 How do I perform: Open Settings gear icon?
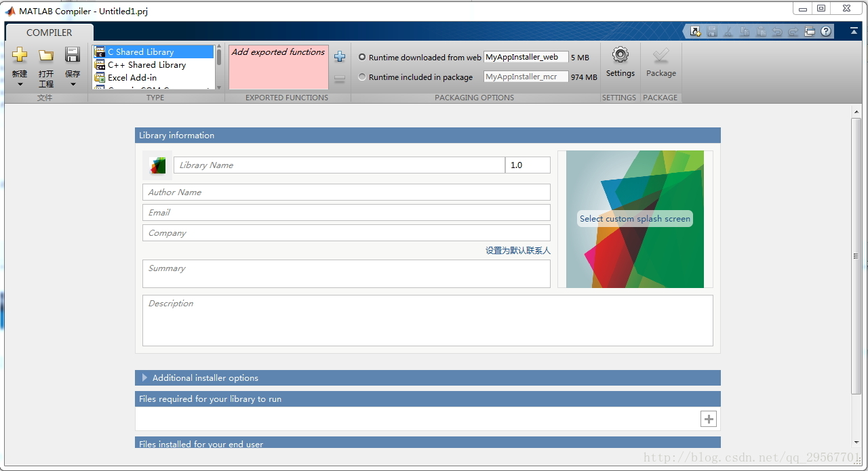(x=620, y=55)
